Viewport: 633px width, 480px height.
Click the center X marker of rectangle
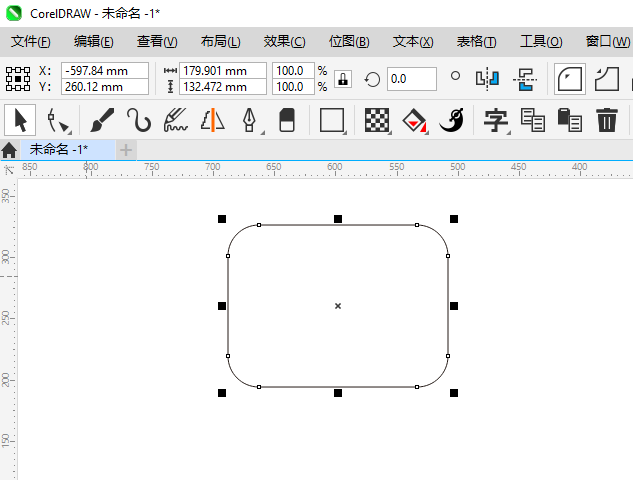(338, 306)
